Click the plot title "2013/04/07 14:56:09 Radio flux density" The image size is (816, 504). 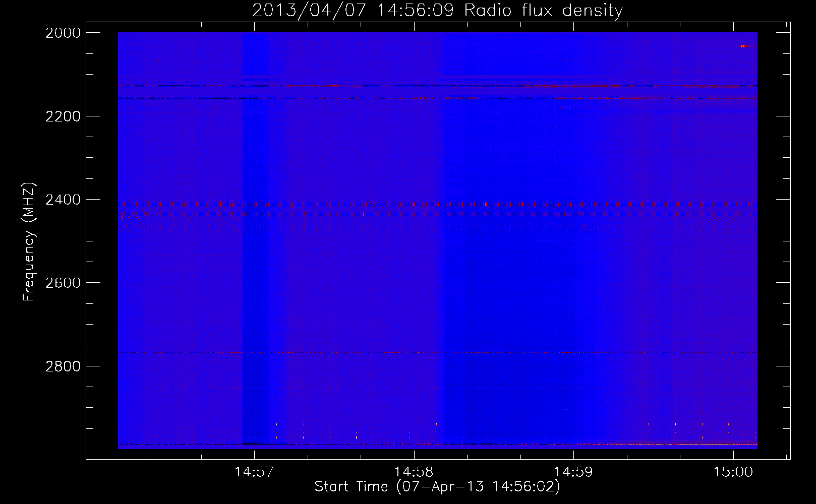pos(437,11)
